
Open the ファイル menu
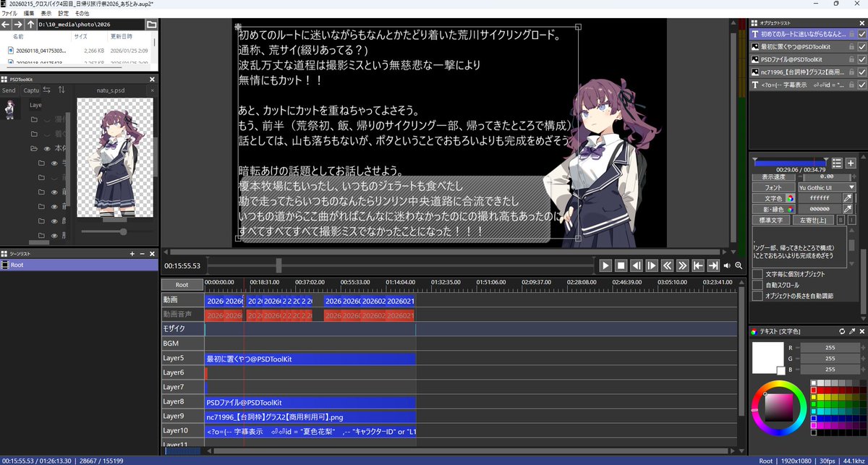(9, 13)
